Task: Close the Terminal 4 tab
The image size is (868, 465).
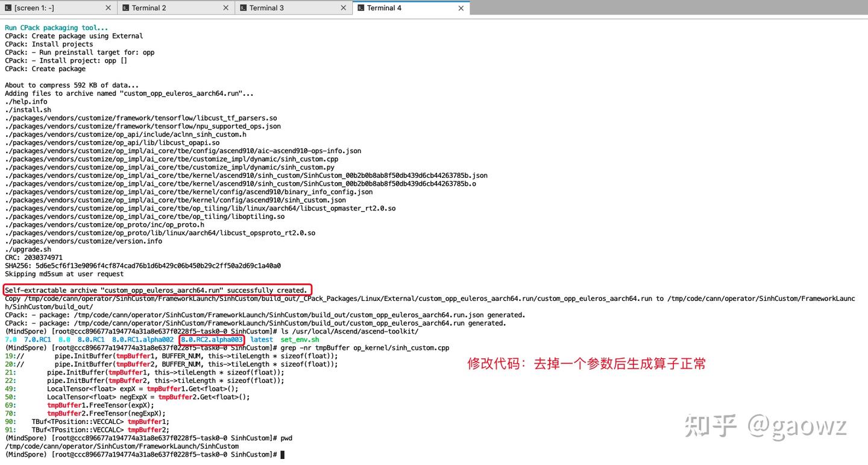Action: pos(461,8)
